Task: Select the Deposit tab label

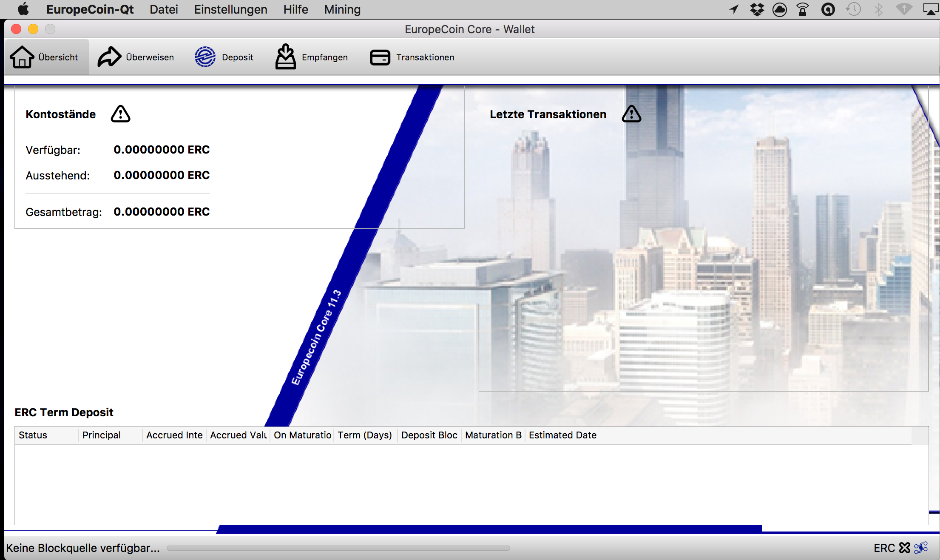Action: coord(237,57)
